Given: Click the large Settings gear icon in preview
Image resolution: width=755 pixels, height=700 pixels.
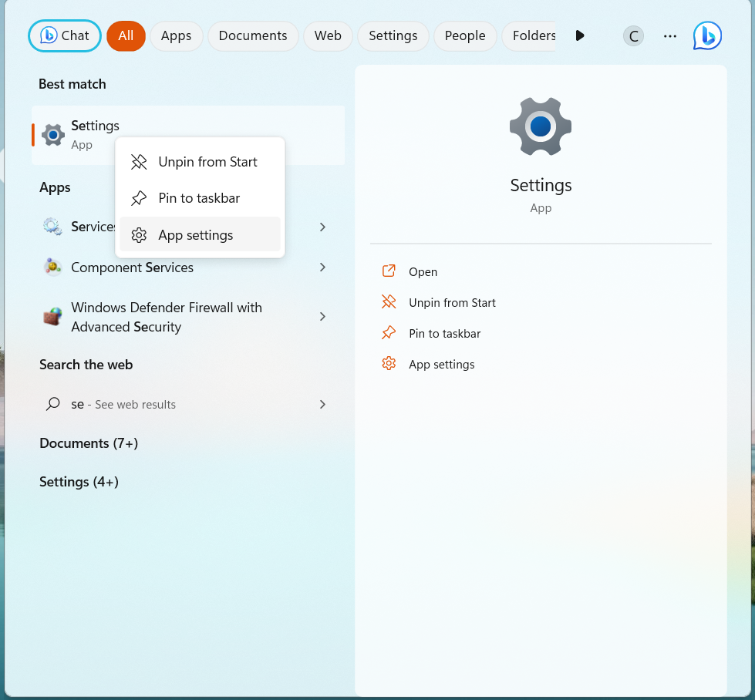Looking at the screenshot, I should (x=541, y=127).
